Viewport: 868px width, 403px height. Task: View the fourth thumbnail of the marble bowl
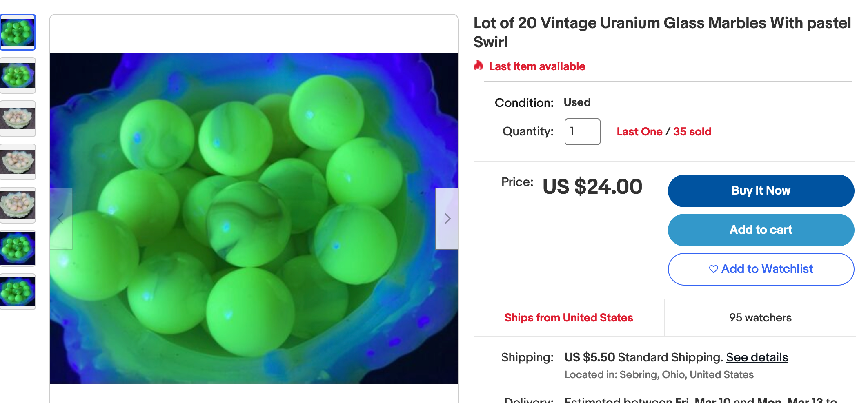point(18,162)
